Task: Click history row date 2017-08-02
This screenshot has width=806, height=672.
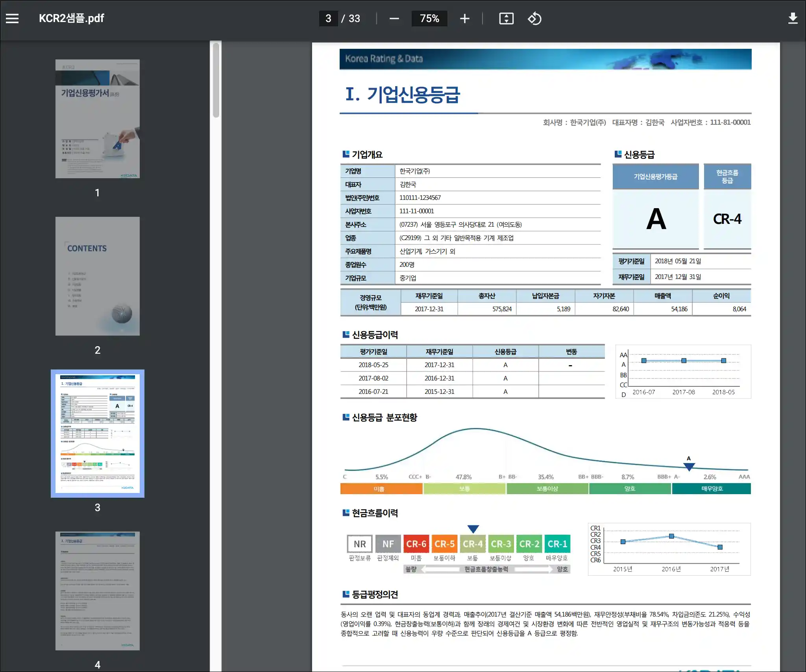Action: [x=373, y=378]
